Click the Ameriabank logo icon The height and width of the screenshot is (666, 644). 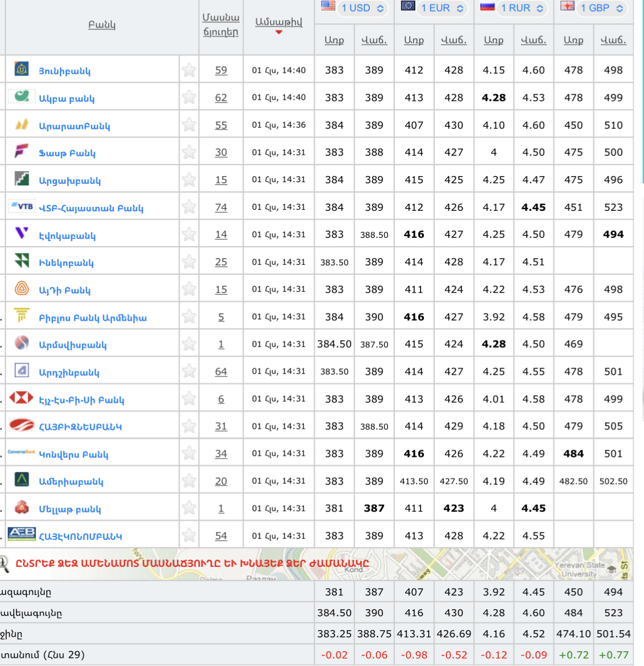coord(21,479)
